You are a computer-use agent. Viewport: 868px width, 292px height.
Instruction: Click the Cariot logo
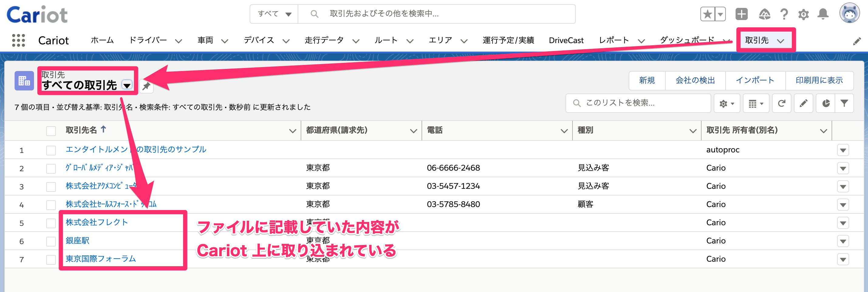(x=37, y=15)
